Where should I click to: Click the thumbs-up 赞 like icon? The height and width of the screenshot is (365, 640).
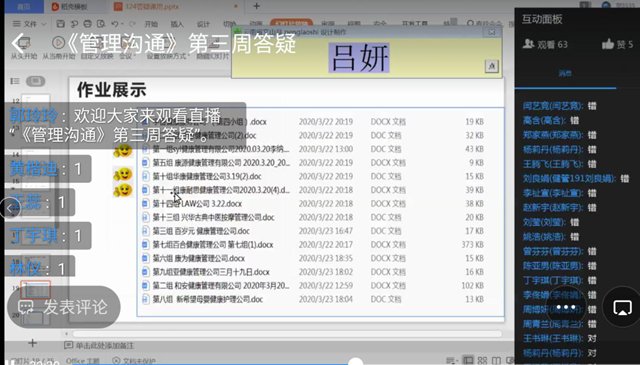608,44
